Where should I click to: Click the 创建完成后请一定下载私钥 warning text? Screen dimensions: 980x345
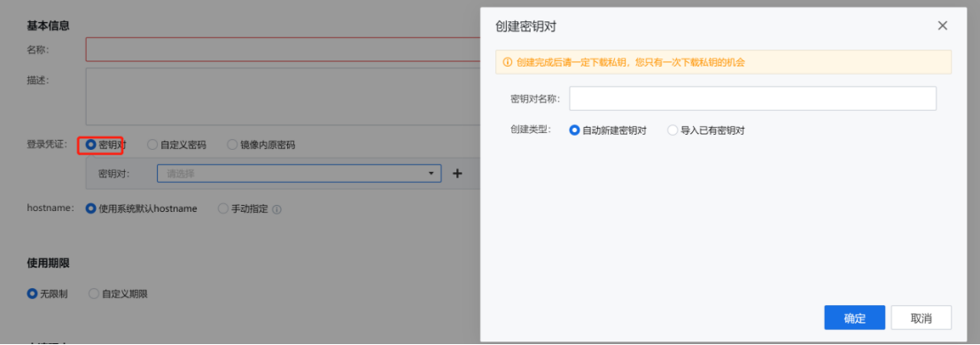click(x=631, y=63)
